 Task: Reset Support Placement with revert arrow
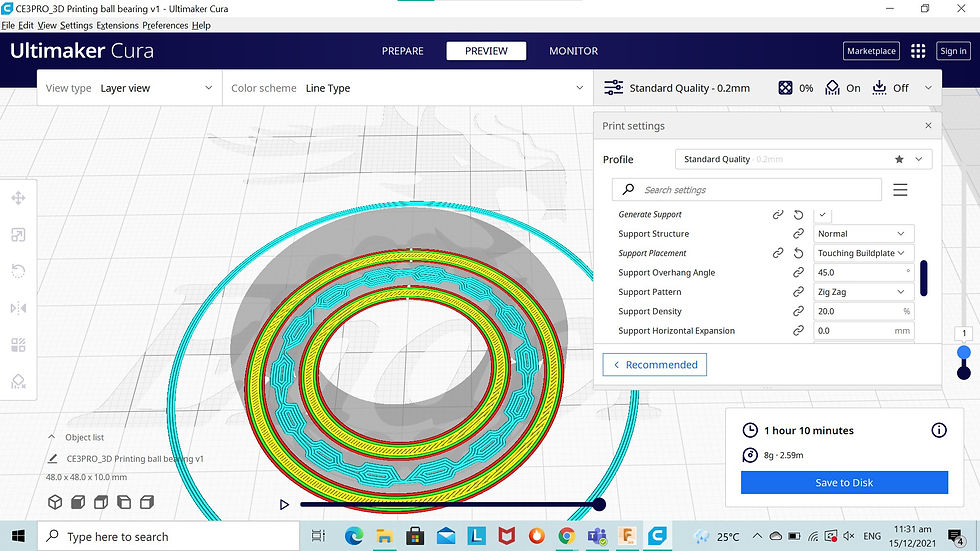click(x=798, y=253)
